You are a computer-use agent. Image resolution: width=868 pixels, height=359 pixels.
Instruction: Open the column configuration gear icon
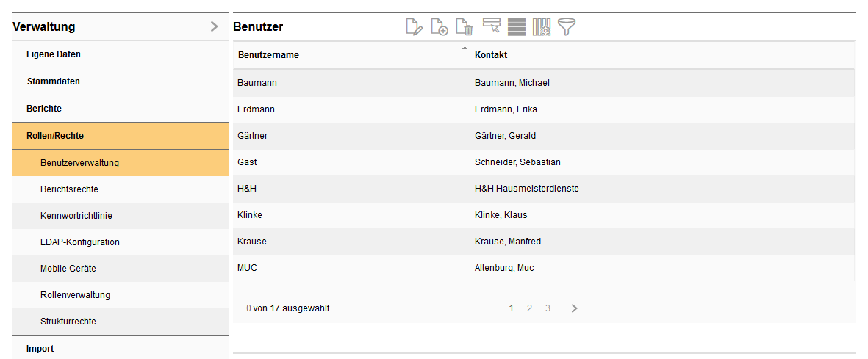coord(542,27)
